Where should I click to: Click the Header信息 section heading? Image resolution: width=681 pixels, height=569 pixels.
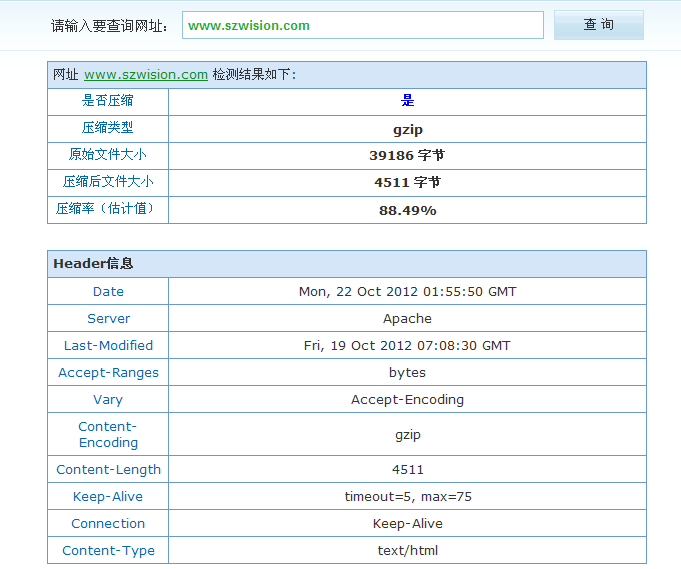coord(93,264)
